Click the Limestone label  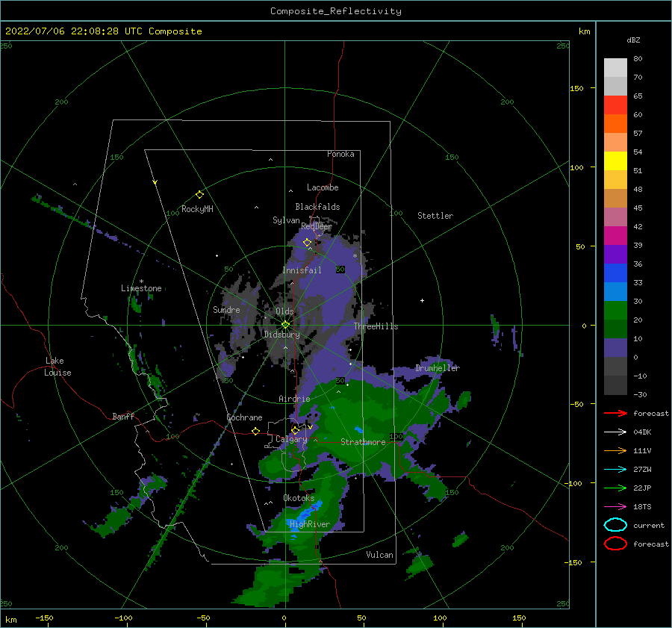[x=141, y=288]
